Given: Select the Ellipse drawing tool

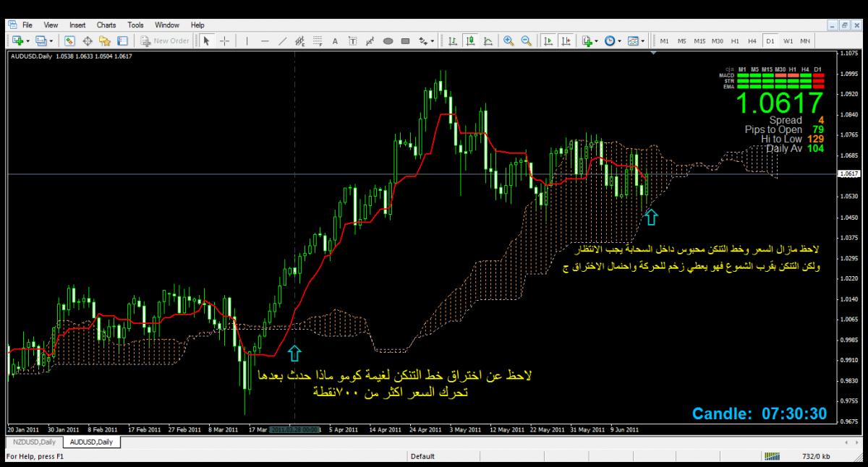Looking at the screenshot, I should 388,41.
